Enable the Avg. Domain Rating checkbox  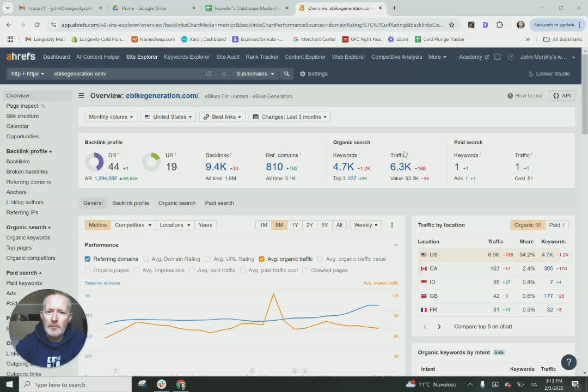[x=146, y=259]
